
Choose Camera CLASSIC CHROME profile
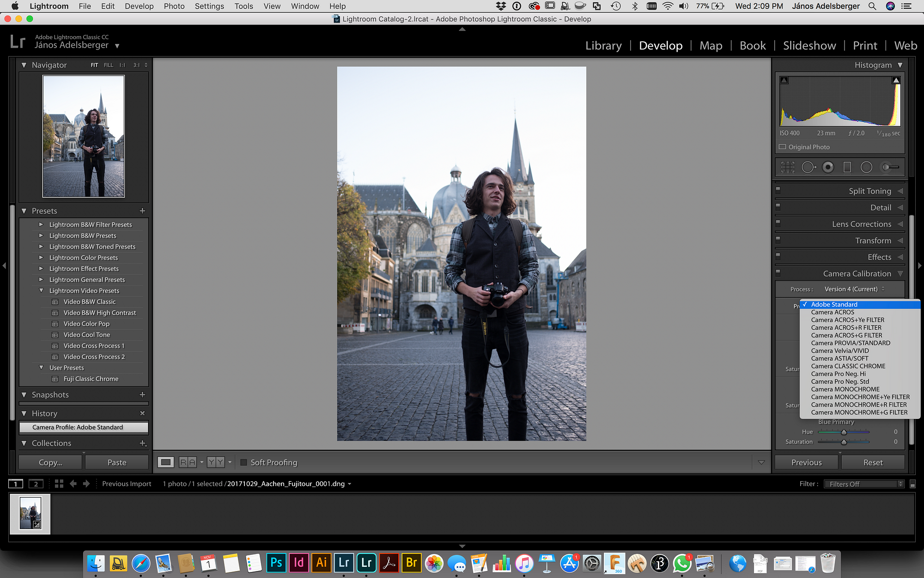848,366
